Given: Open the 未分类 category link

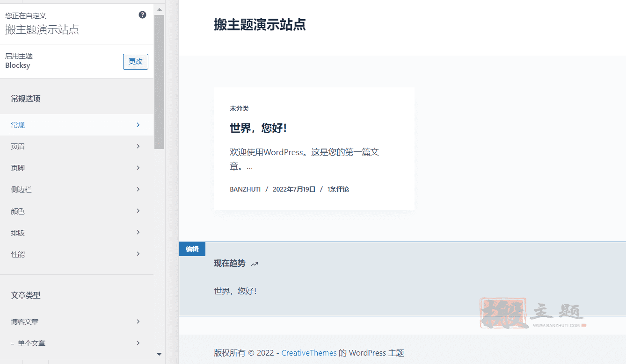Looking at the screenshot, I should click(x=239, y=108).
